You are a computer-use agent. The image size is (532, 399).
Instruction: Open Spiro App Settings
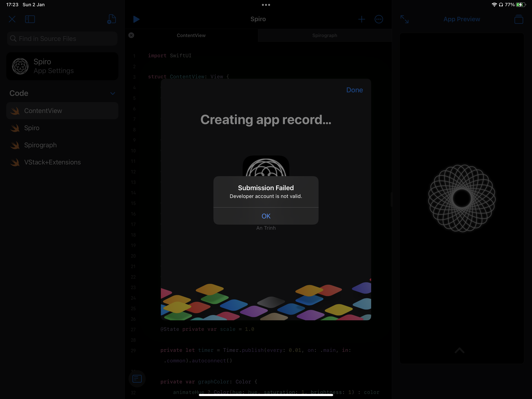click(x=62, y=66)
